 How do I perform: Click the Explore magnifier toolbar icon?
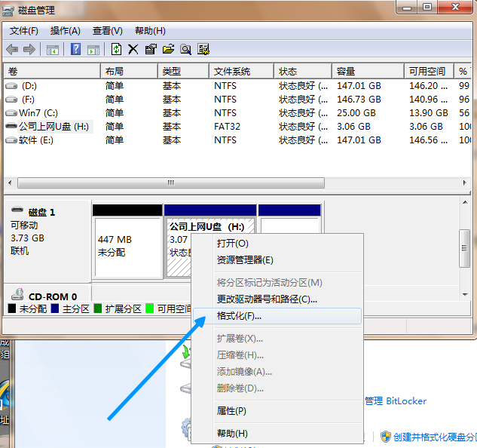[186, 49]
